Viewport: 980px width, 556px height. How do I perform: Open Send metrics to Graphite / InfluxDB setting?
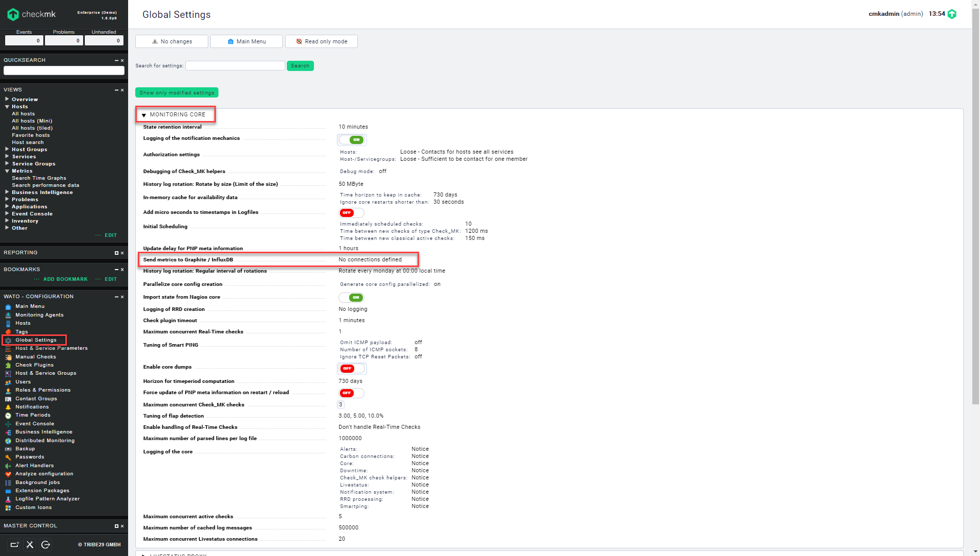pos(188,260)
